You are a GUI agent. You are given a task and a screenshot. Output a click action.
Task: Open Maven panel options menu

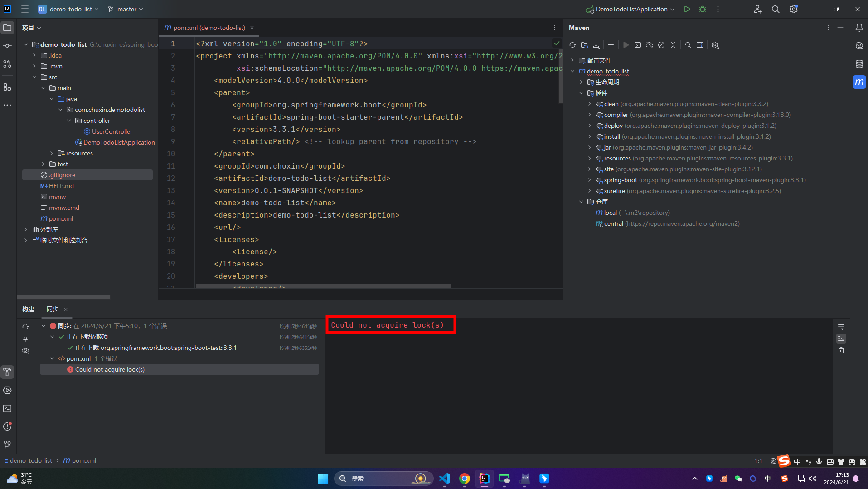coord(829,28)
